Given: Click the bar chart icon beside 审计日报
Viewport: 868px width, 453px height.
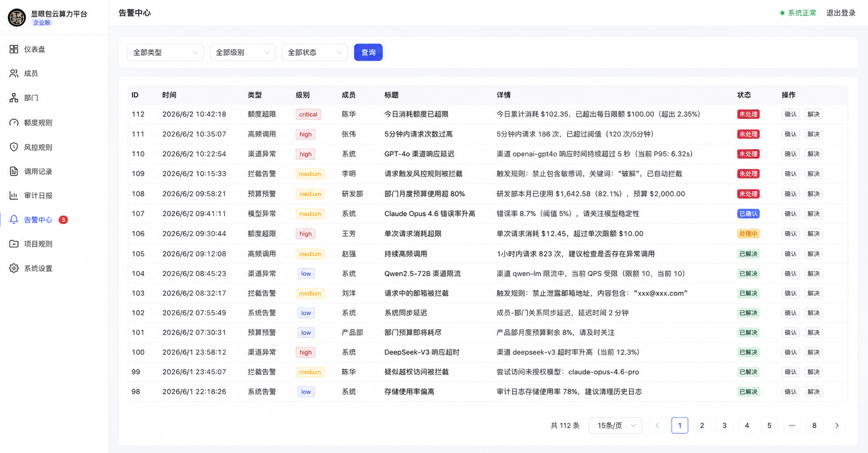Looking at the screenshot, I should pyautogui.click(x=14, y=195).
